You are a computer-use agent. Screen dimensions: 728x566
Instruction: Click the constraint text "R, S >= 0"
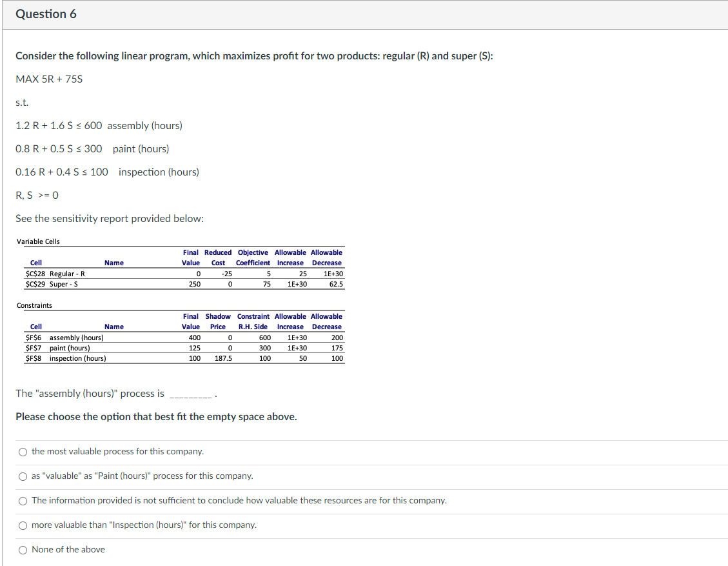click(x=37, y=195)
